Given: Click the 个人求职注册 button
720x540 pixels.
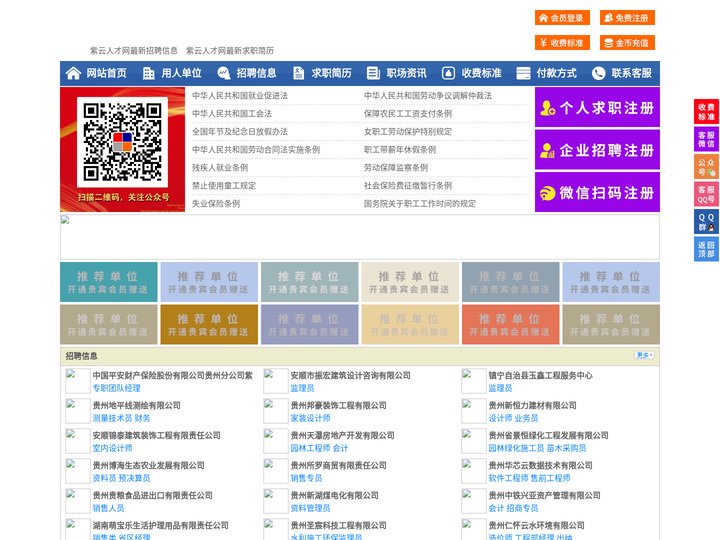Looking at the screenshot, I should [597, 107].
